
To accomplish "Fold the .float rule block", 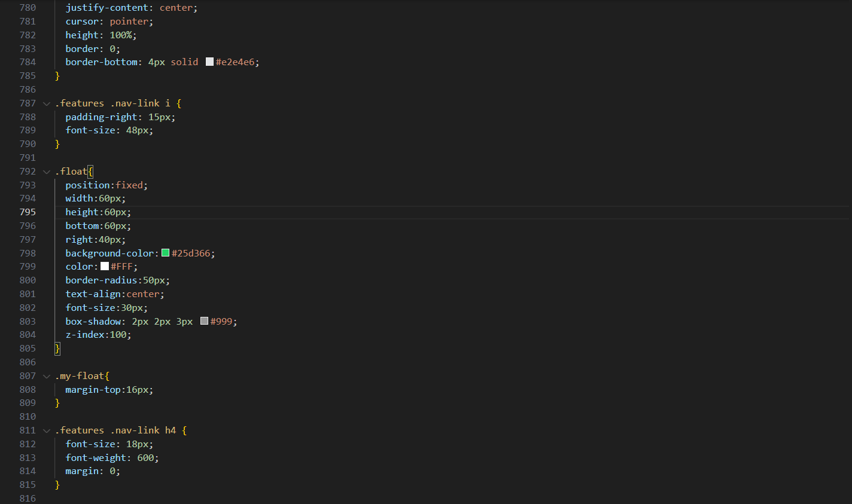I will (47, 172).
